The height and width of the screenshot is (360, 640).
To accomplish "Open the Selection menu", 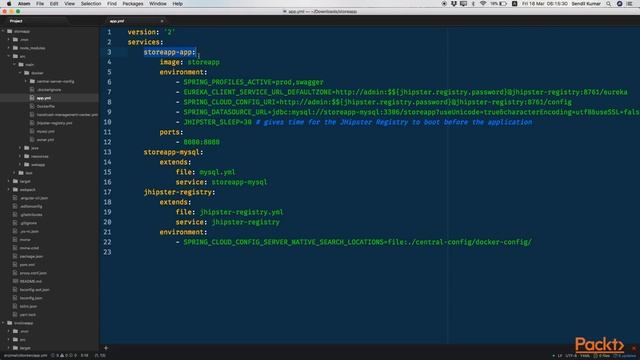I will click(91, 4).
